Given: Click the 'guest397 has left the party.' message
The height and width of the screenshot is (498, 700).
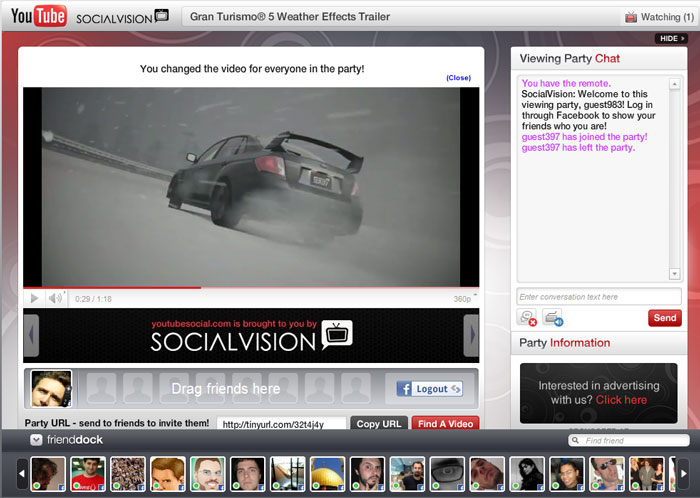Looking at the screenshot, I should pos(578,148).
